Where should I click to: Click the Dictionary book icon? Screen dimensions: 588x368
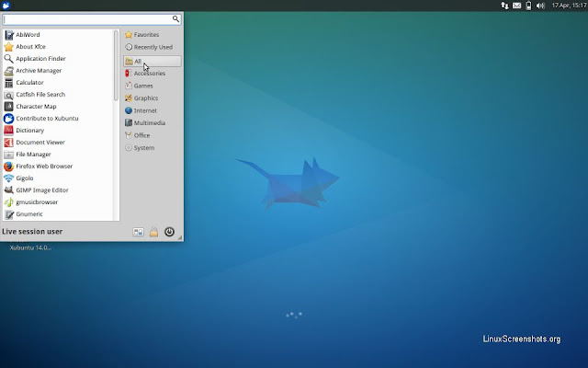coord(8,131)
